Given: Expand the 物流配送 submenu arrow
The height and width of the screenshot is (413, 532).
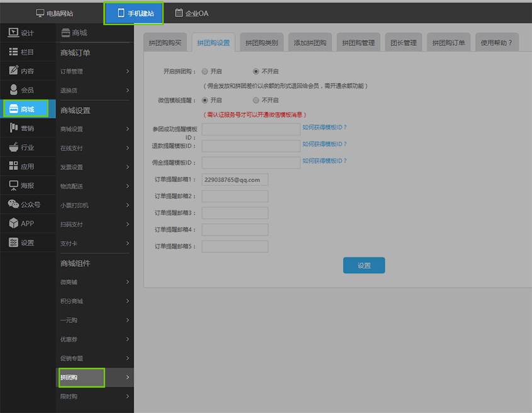Looking at the screenshot, I should pos(128,186).
